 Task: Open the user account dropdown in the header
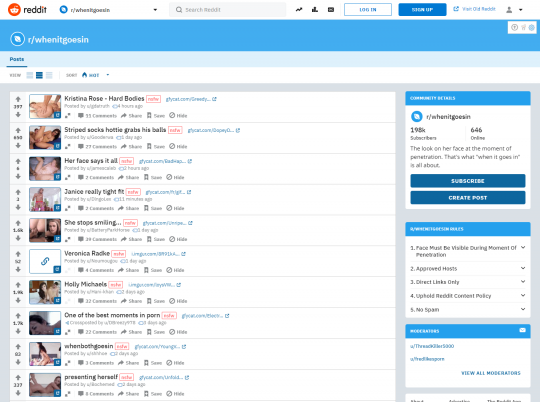[x=514, y=10]
